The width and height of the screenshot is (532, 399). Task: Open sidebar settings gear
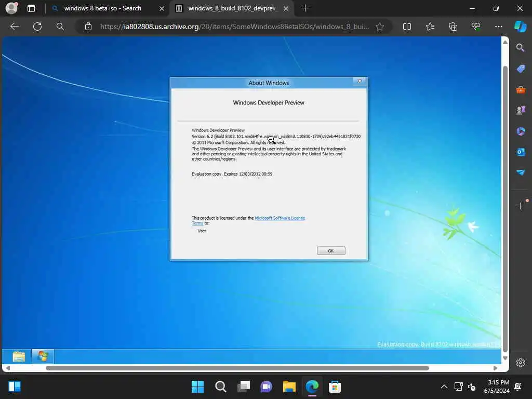[521, 363]
